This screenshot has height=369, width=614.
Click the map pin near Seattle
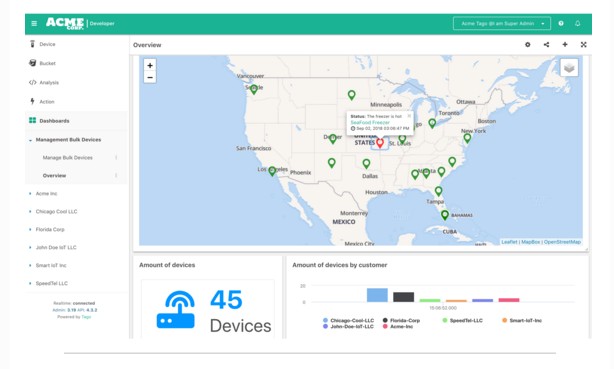(254, 90)
